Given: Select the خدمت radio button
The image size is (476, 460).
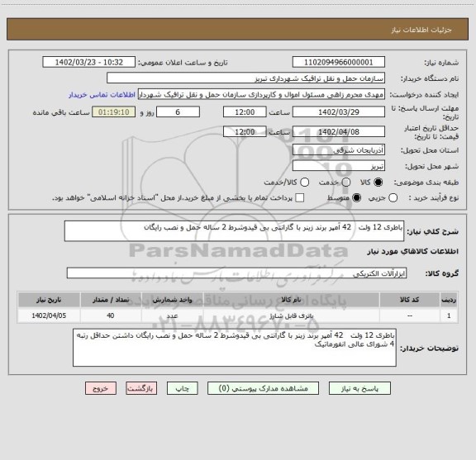Looking at the screenshot, I should click(x=346, y=183).
